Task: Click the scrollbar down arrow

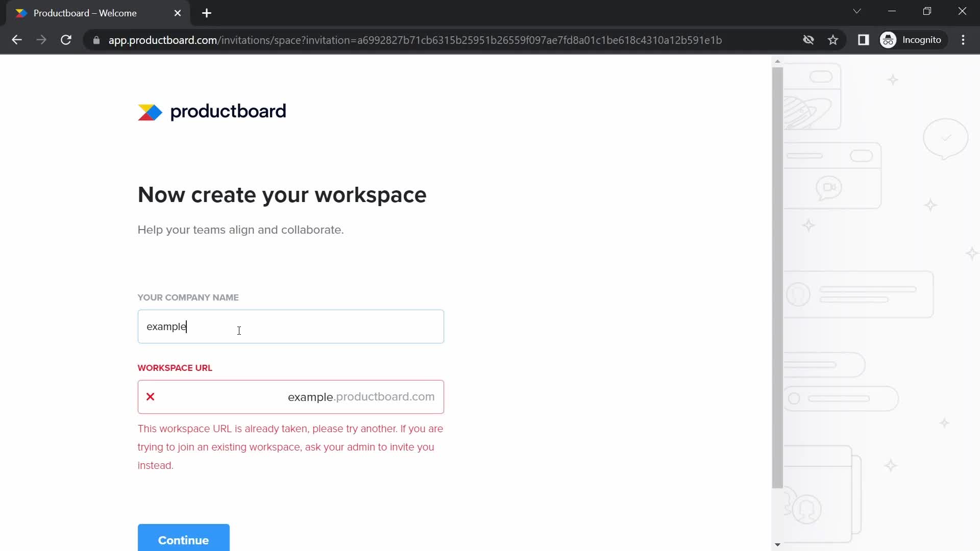Action: point(777,545)
